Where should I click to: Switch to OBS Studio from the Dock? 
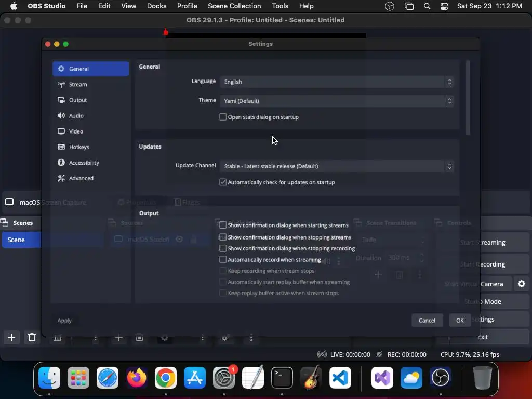[441, 378]
